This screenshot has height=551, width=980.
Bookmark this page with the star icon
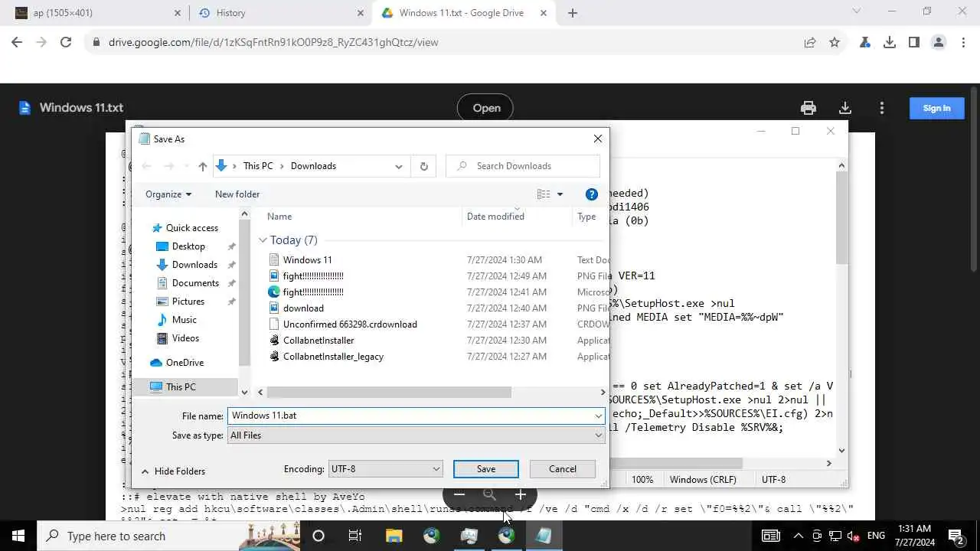[x=835, y=42]
